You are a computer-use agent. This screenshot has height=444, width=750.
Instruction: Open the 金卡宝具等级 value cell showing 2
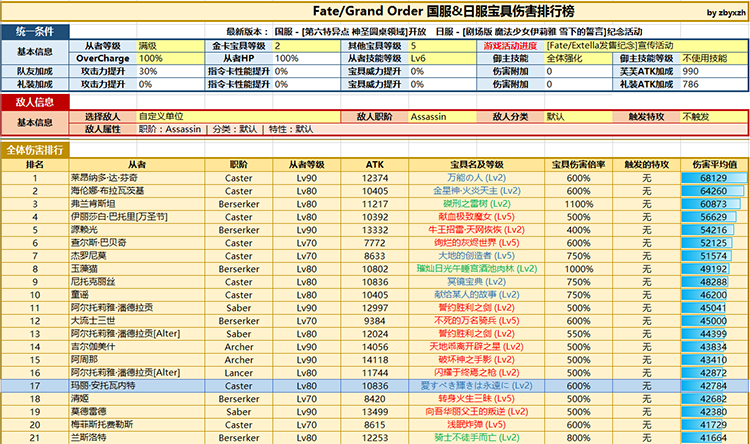(x=306, y=46)
